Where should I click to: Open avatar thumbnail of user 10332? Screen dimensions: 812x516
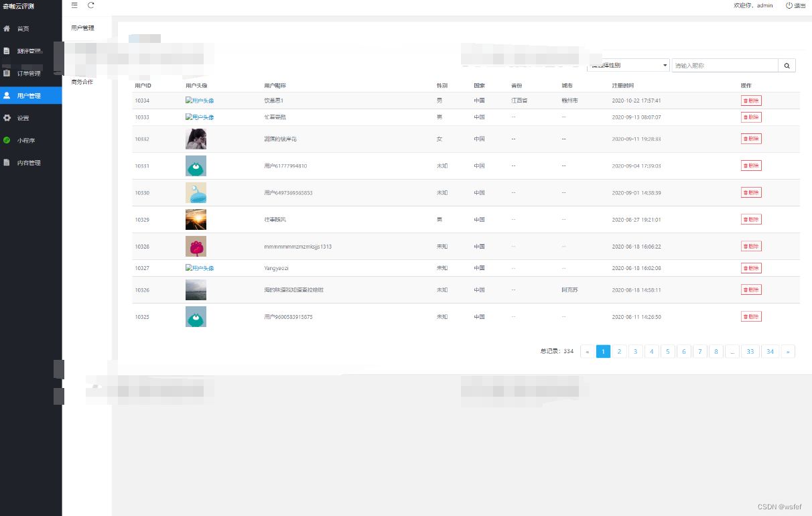click(x=196, y=139)
